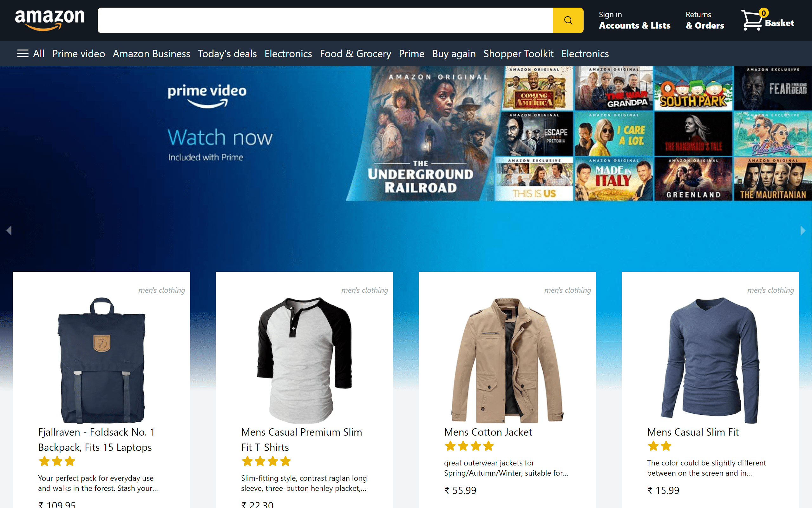812x508 pixels.
Task: Open Mens Cotton Jacket title
Action: [x=488, y=432]
